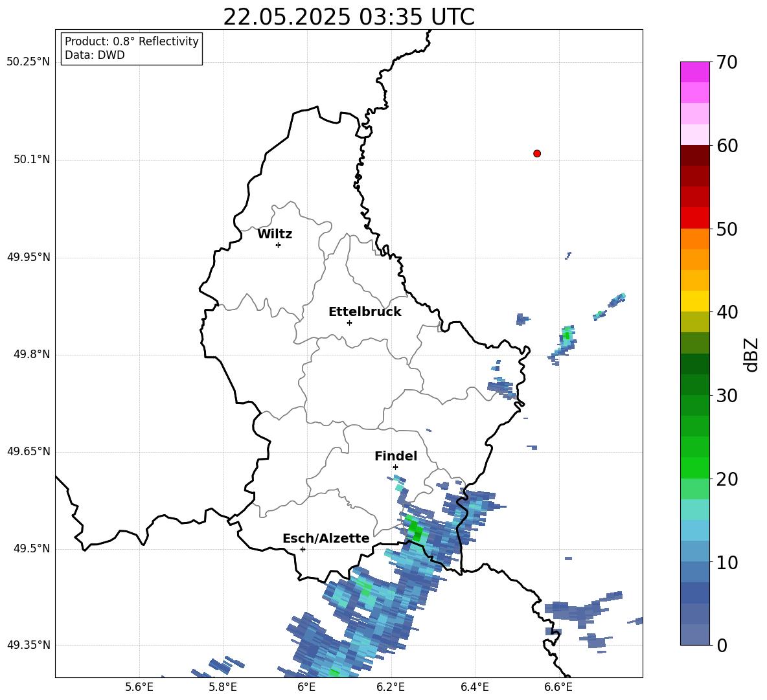The image size is (767, 700).
Task: Click the 50.1°N latitude label
Action: 32,160
